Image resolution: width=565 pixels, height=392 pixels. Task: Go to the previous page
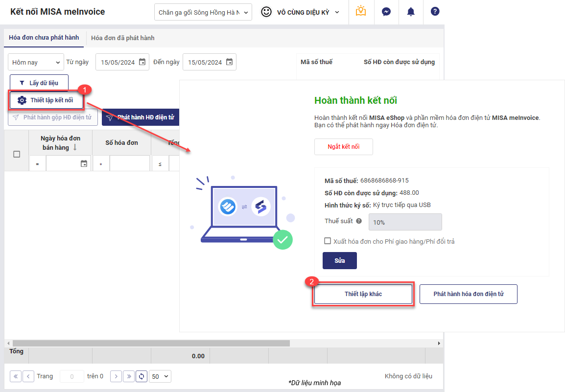click(x=28, y=376)
